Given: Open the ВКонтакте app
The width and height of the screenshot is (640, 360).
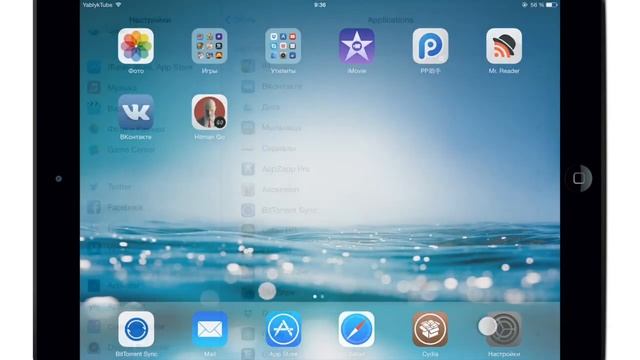Looking at the screenshot, I should pyautogui.click(x=136, y=112).
